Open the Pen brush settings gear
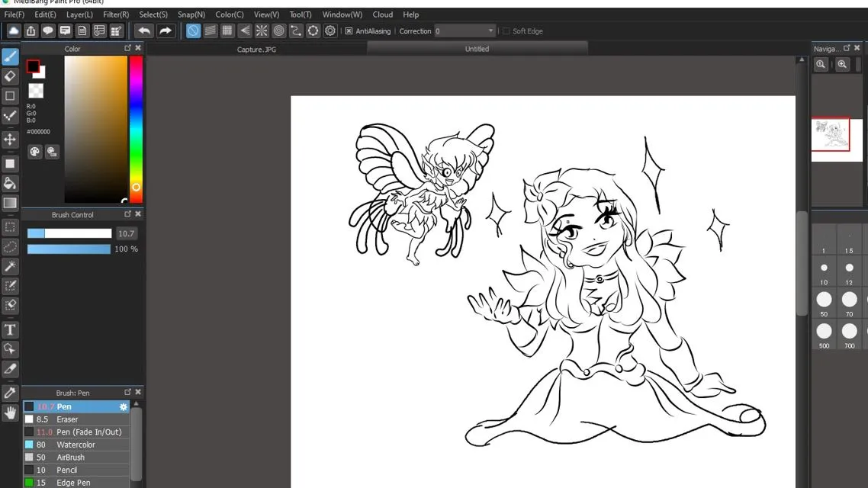The width and height of the screenshot is (868, 488). point(124,406)
